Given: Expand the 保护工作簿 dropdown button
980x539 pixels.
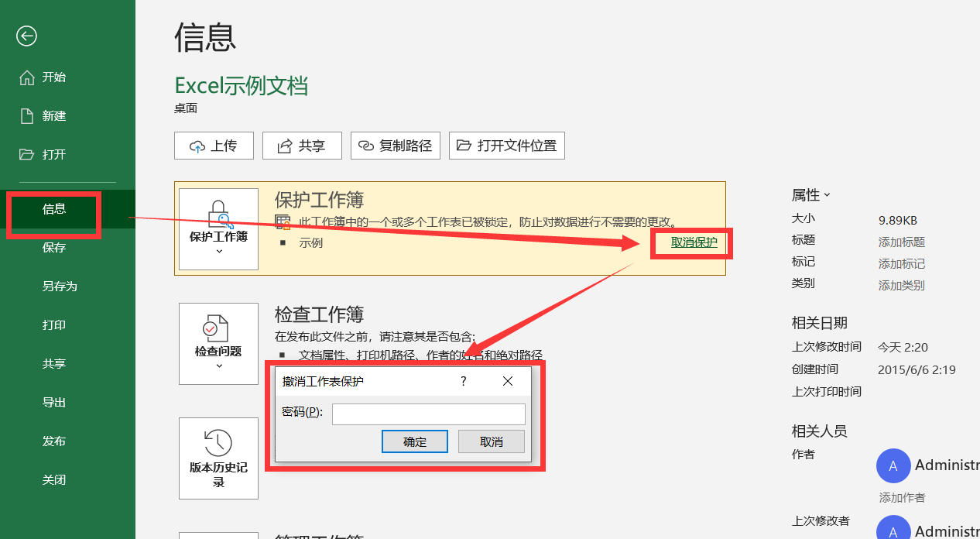Looking at the screenshot, I should click(x=218, y=229).
